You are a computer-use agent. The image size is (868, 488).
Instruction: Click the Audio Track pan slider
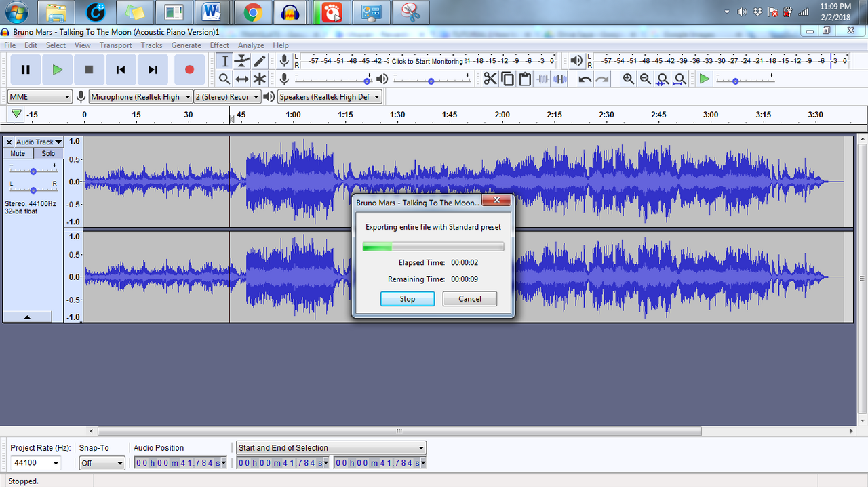(33, 189)
